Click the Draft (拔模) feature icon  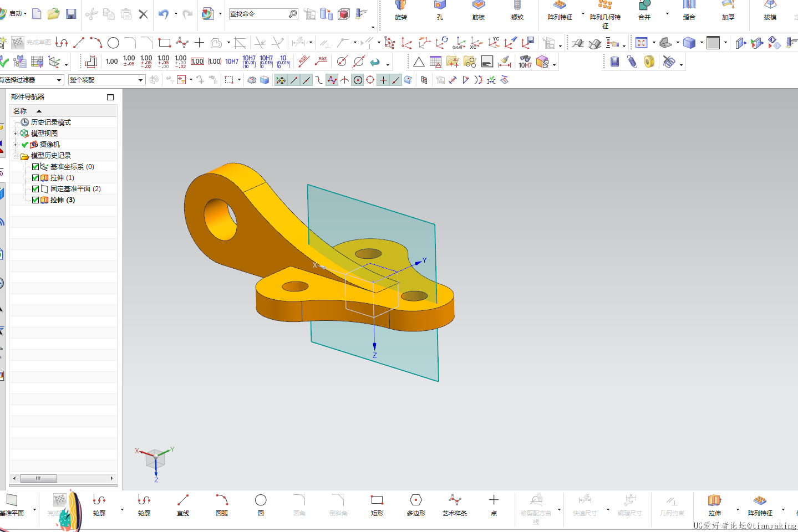coord(770,10)
